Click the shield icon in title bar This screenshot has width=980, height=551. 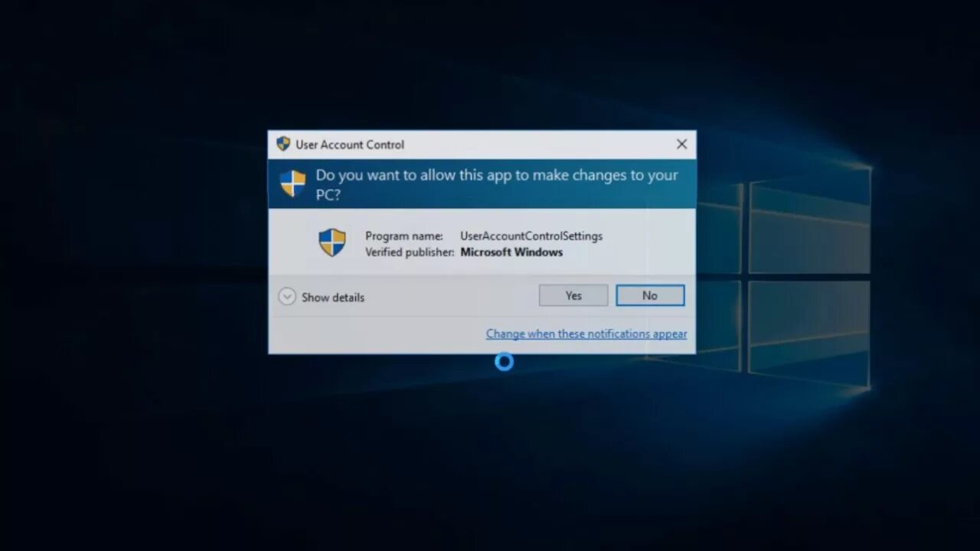[283, 144]
